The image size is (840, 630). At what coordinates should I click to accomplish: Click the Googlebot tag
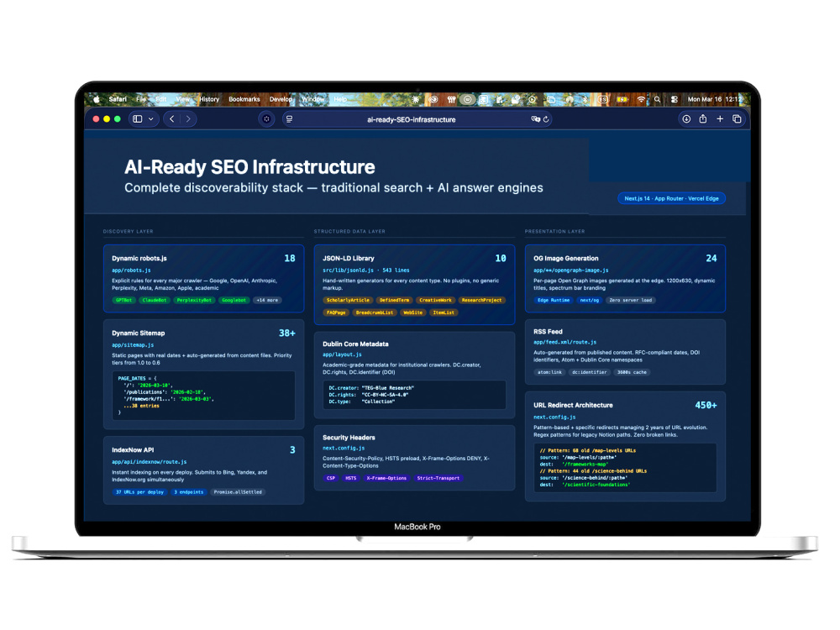tap(234, 300)
